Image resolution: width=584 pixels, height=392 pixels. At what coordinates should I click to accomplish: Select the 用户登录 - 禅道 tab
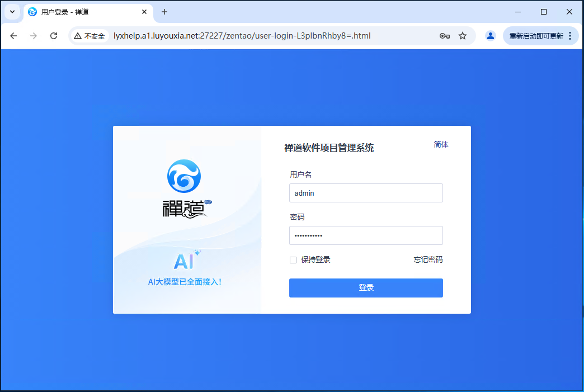click(88, 12)
